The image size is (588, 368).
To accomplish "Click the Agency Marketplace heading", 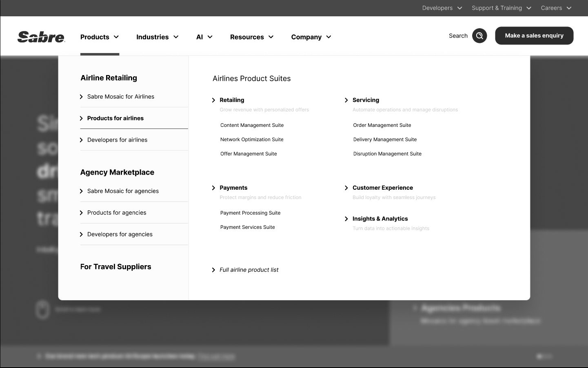I will [x=117, y=172].
